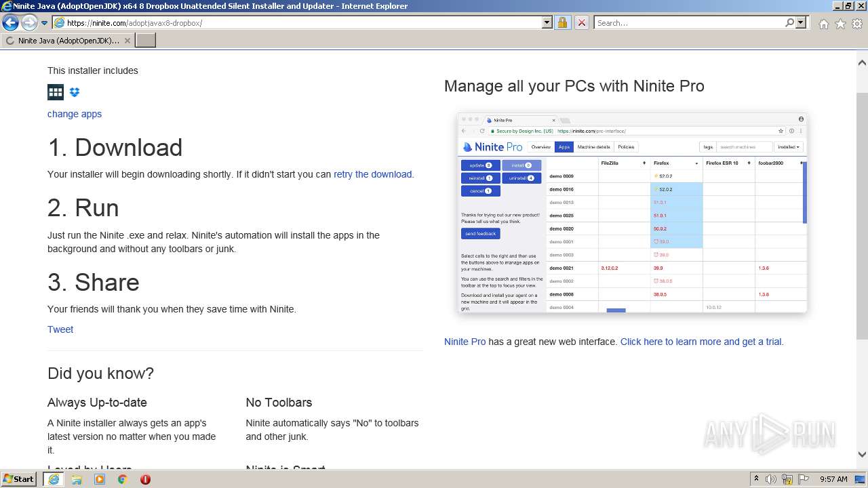Screen dimensions: 868x488
Task: Open the red Opera taskbar icon
Action: pos(145,479)
